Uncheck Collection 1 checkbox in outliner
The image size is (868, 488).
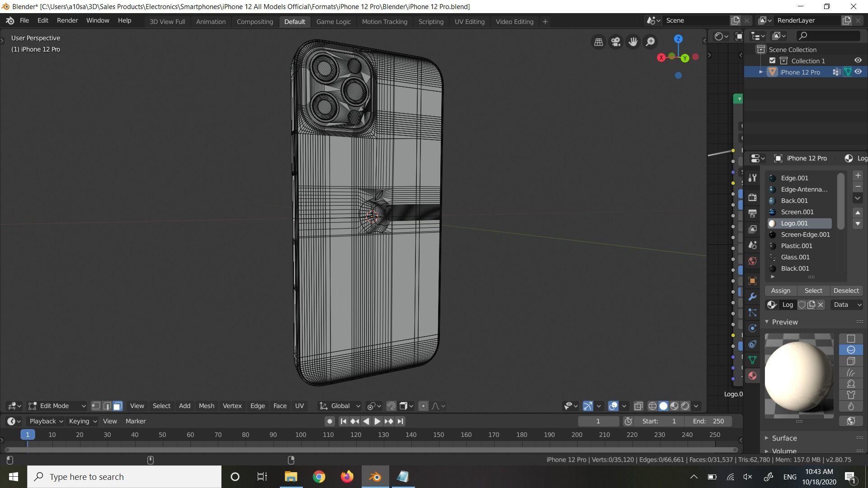coord(772,61)
